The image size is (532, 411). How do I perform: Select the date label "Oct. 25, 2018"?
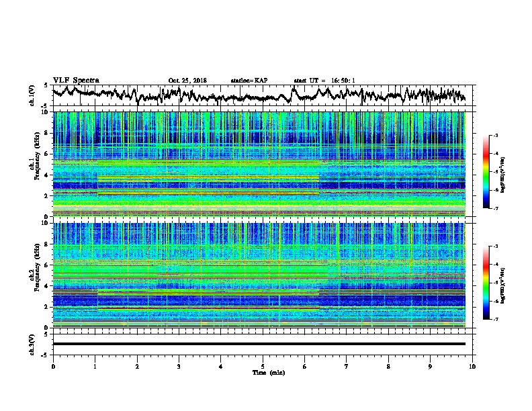187,81
